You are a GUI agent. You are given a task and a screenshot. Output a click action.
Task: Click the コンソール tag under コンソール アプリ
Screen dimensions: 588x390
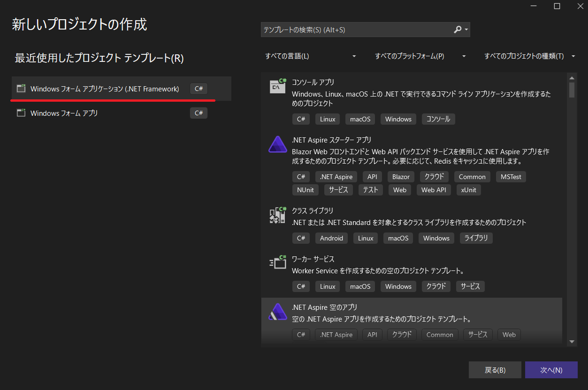438,119
